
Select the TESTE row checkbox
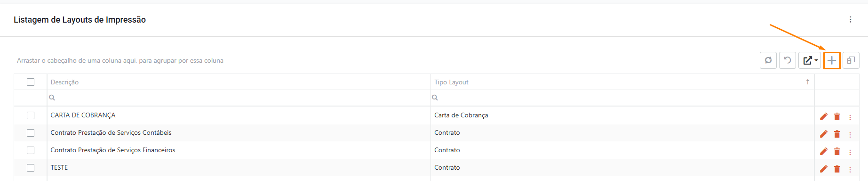[31, 168]
